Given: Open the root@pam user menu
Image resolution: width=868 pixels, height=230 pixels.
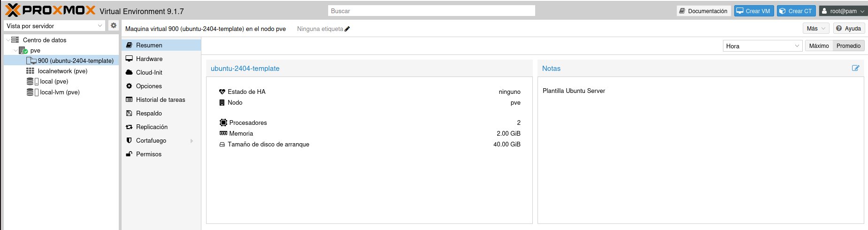Looking at the screenshot, I should click(x=843, y=11).
